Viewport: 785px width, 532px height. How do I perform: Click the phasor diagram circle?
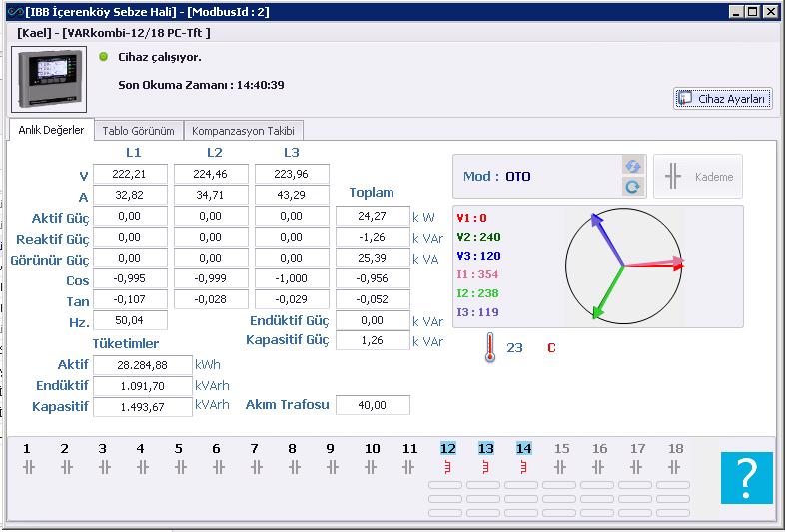(x=624, y=265)
